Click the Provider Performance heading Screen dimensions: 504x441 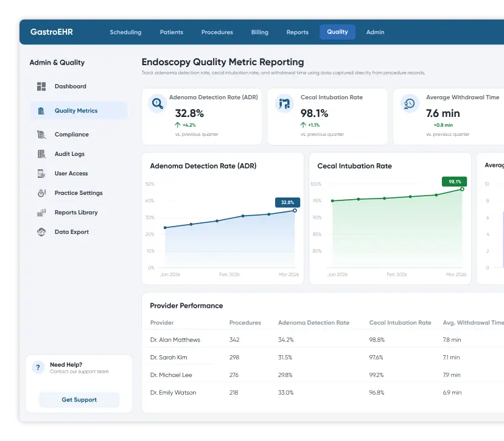coord(186,306)
